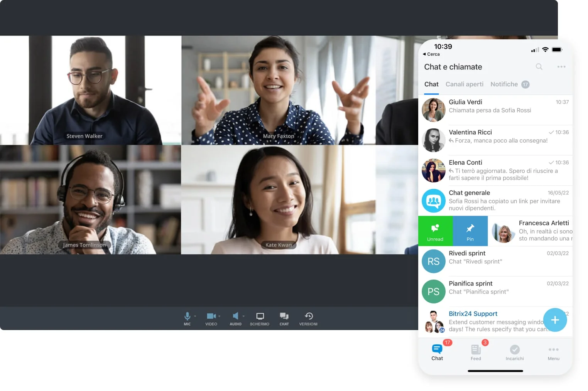The height and width of the screenshot is (391, 588).
Task: Tap the search magnifier in Chat e chiamate
Action: pyautogui.click(x=539, y=67)
